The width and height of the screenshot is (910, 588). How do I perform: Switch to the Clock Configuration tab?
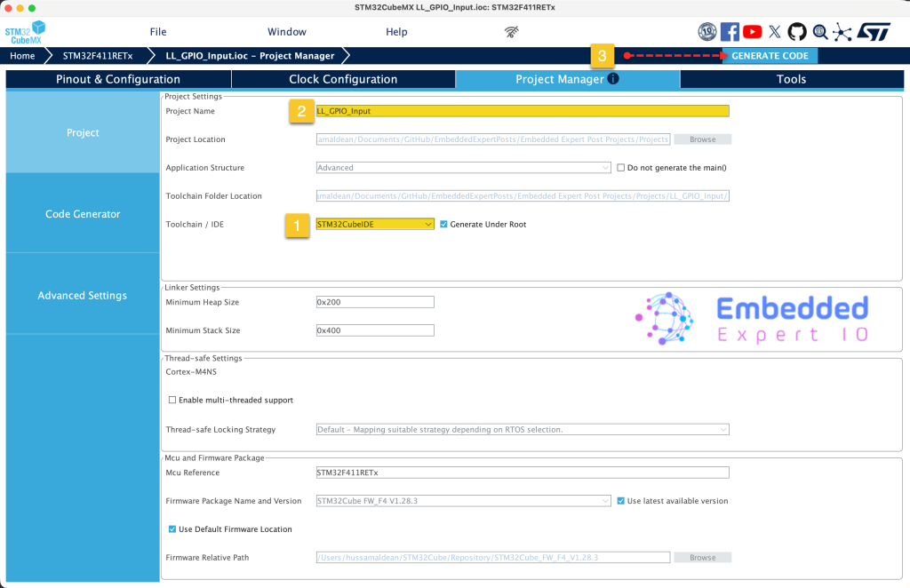pyautogui.click(x=343, y=79)
